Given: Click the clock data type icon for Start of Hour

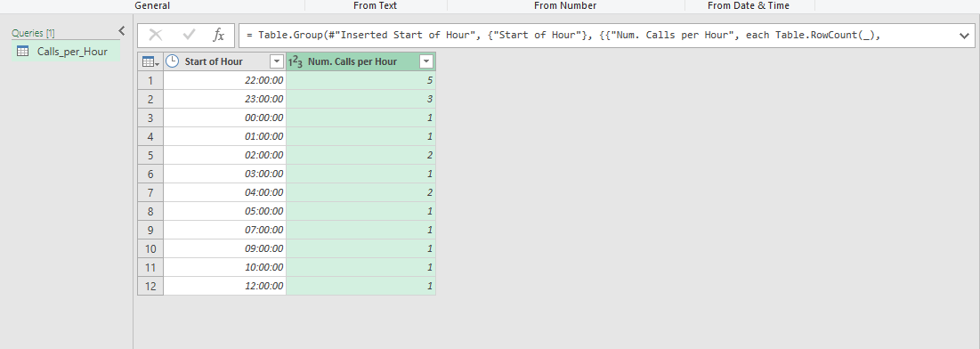Looking at the screenshot, I should click(172, 61).
